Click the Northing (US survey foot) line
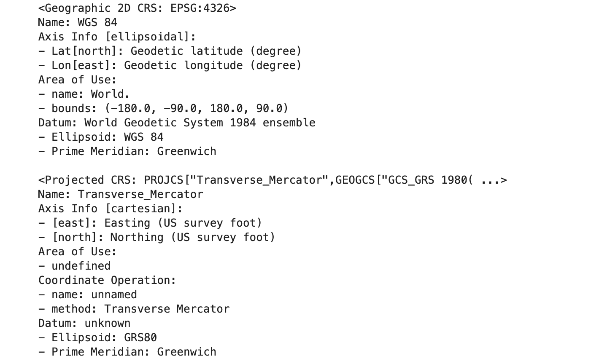The width and height of the screenshot is (599, 364). 157,237
